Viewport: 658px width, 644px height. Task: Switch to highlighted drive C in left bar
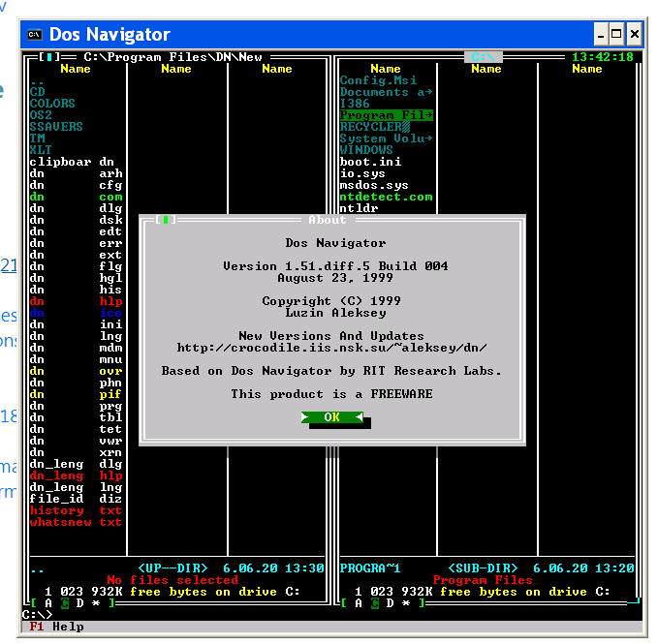tap(64, 603)
